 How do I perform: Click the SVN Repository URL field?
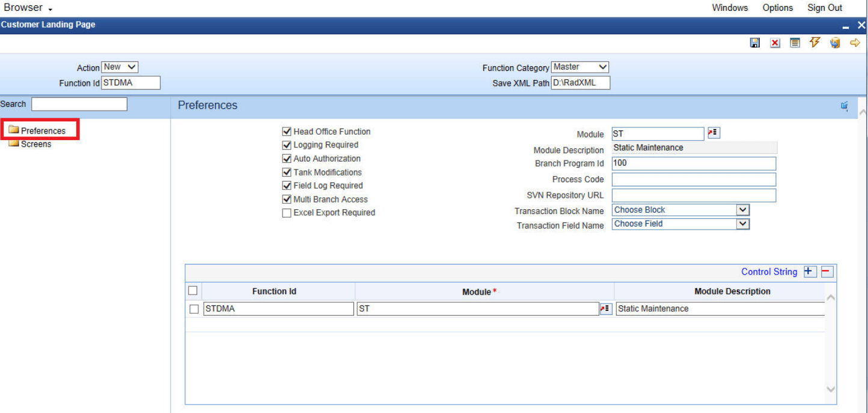pyautogui.click(x=694, y=195)
